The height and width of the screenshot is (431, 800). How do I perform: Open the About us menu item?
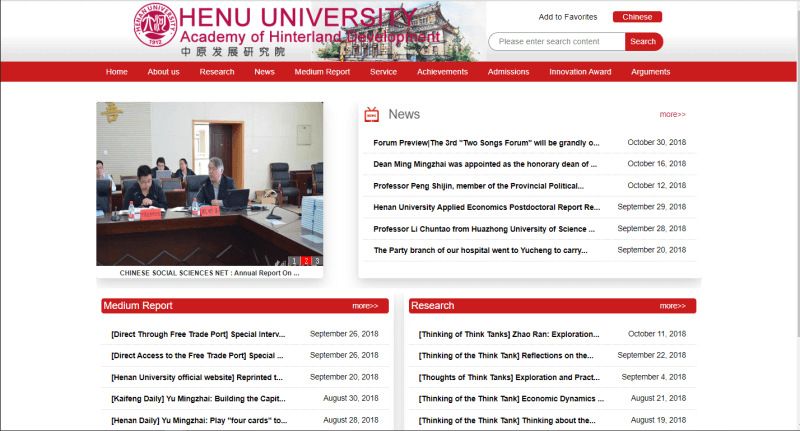[163, 72]
